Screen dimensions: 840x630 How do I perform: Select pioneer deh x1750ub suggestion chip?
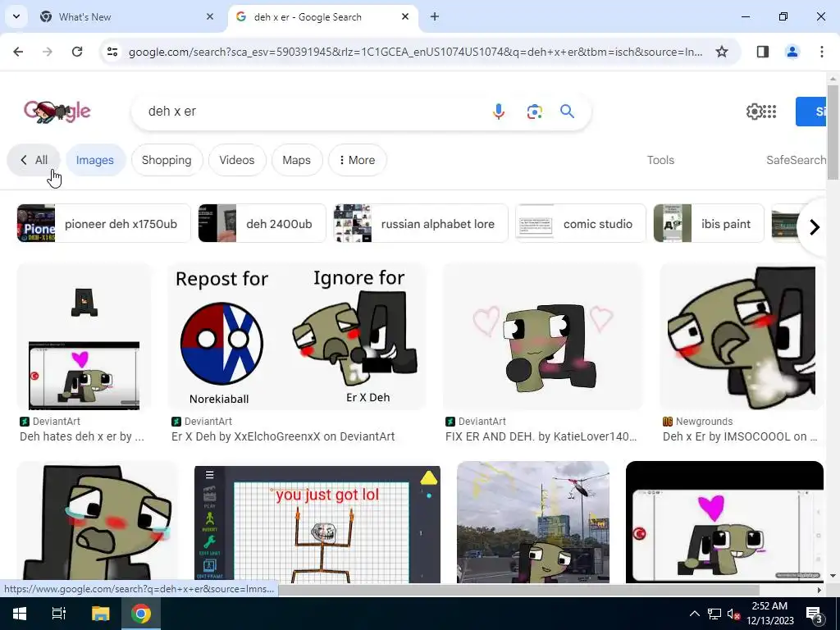tap(104, 223)
